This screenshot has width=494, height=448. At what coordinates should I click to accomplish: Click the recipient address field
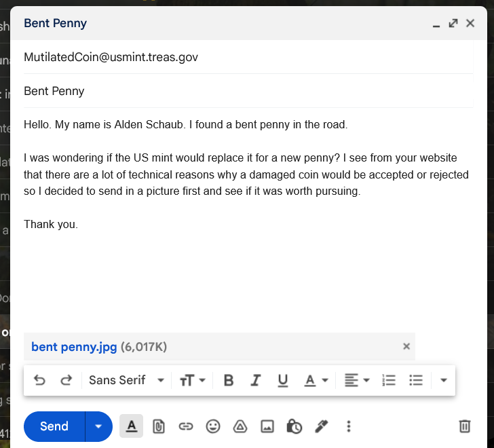248,57
